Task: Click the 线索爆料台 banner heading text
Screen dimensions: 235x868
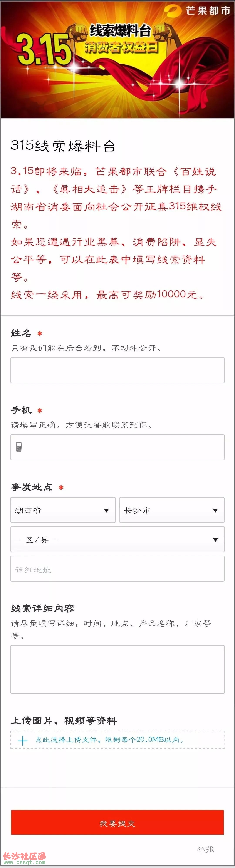Action: click(120, 31)
